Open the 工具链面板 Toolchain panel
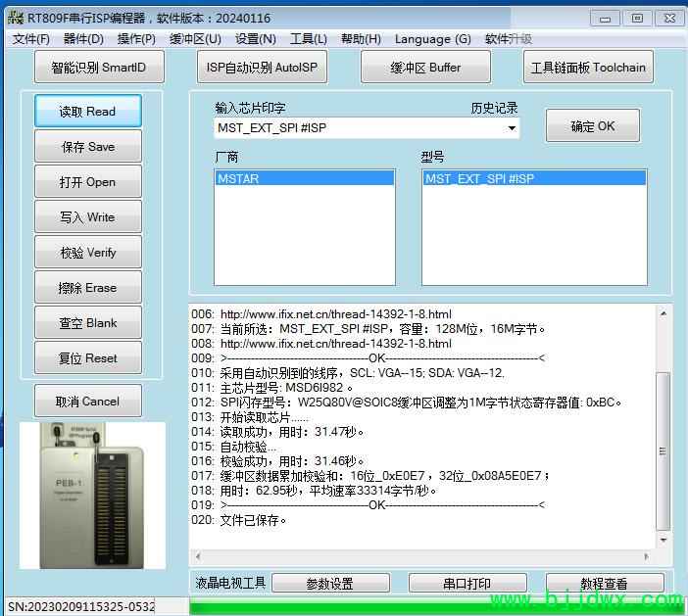The height and width of the screenshot is (616, 688). [x=588, y=68]
